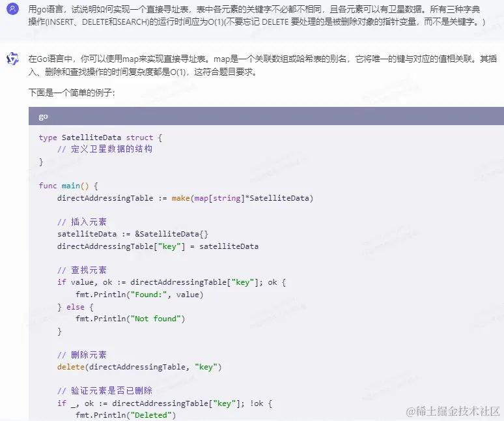Click the user avatar icon
This screenshot has height=421, width=504.
click(x=12, y=9)
